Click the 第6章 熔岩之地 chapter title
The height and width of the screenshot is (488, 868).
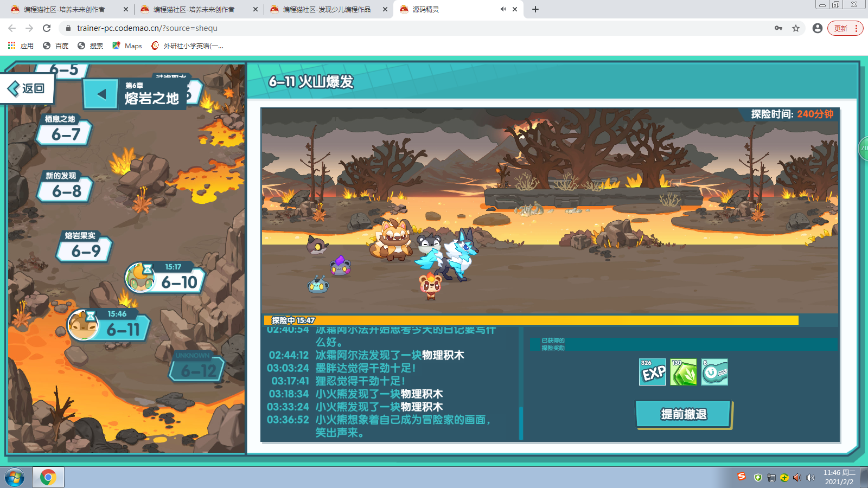[152, 93]
